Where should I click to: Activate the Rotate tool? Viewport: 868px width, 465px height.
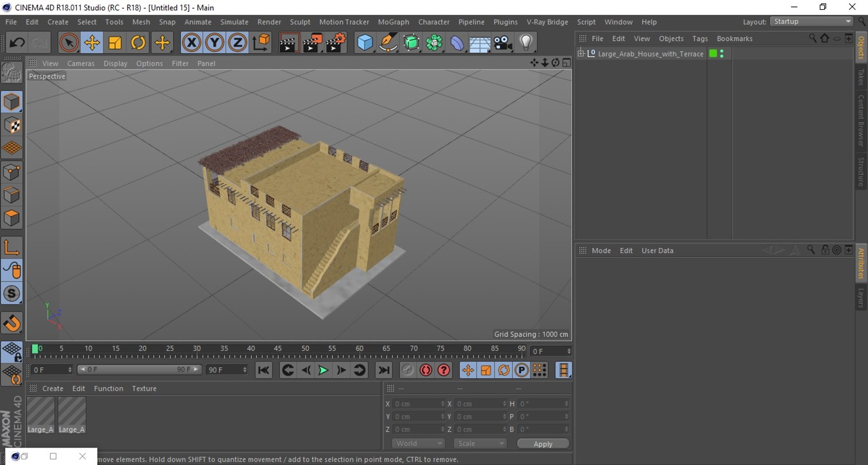[138, 43]
